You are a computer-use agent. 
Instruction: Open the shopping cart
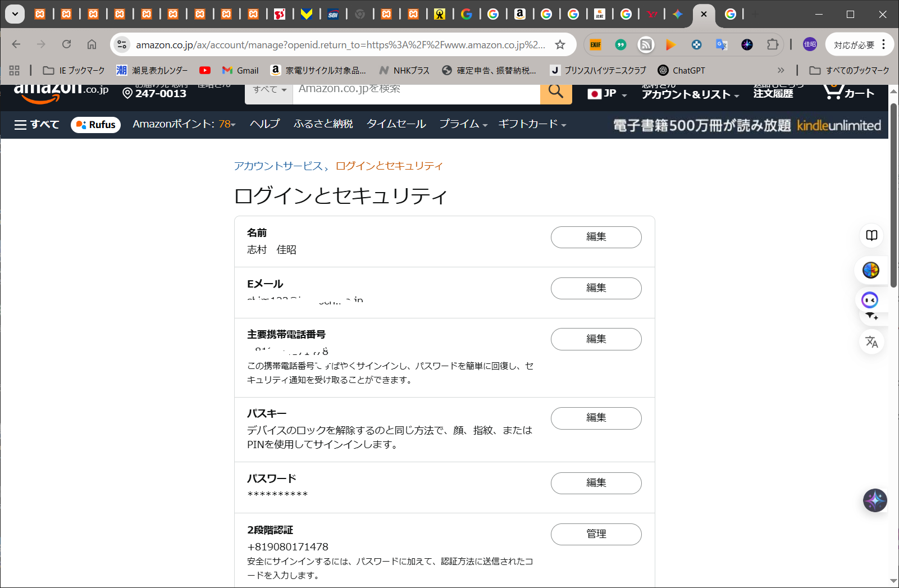(848, 93)
